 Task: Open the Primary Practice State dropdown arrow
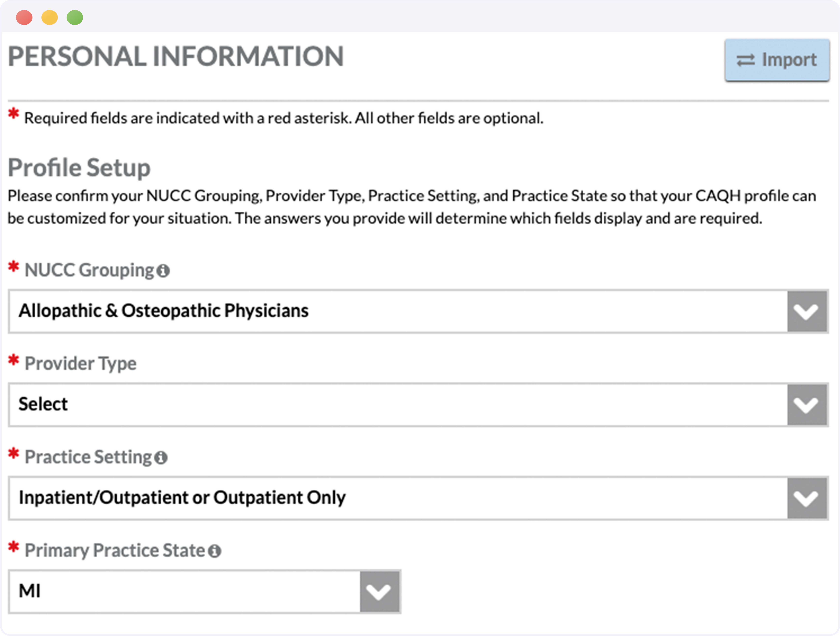pos(380,592)
